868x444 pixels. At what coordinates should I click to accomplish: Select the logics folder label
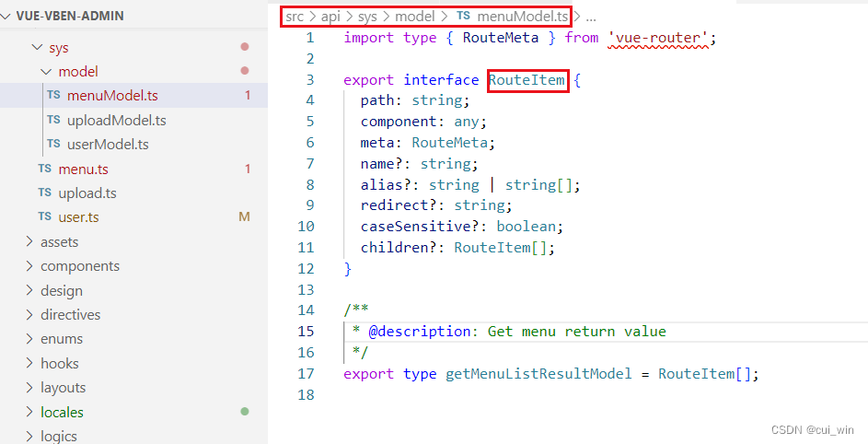[x=59, y=436]
